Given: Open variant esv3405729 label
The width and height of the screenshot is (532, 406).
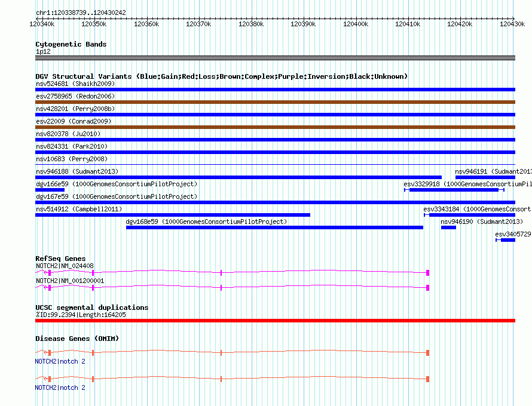Looking at the screenshot, I should coord(513,234).
